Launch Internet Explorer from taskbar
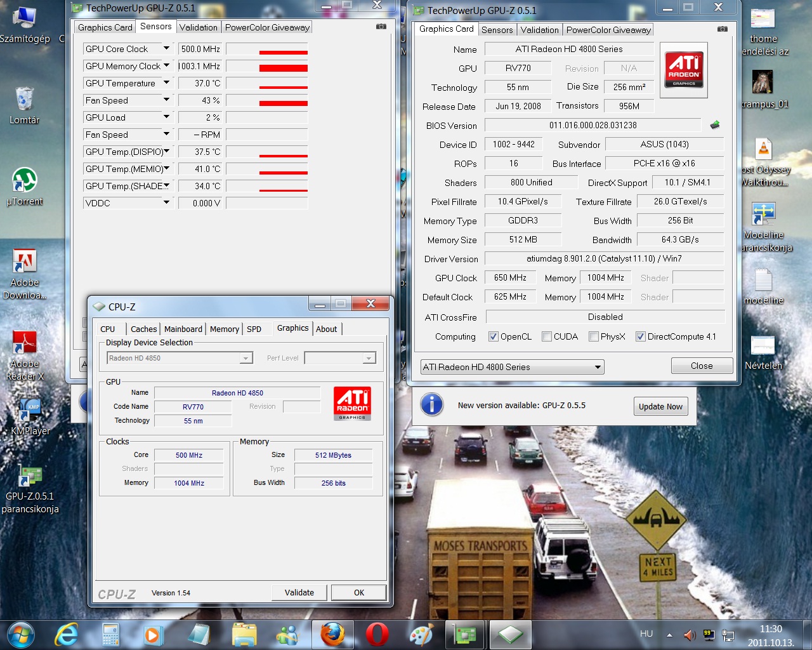Viewport: 812px width, 650px height. 67,634
